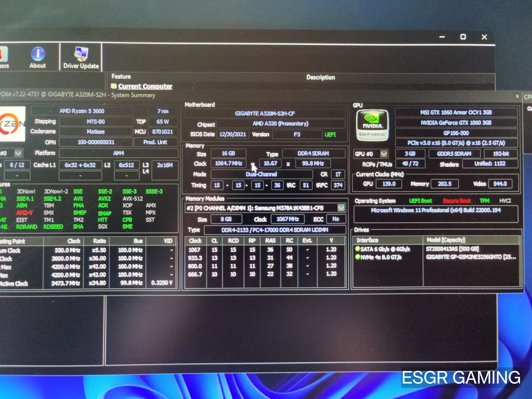Open the GPU #0 selector dropdown
The image size is (532, 399).
384,154
